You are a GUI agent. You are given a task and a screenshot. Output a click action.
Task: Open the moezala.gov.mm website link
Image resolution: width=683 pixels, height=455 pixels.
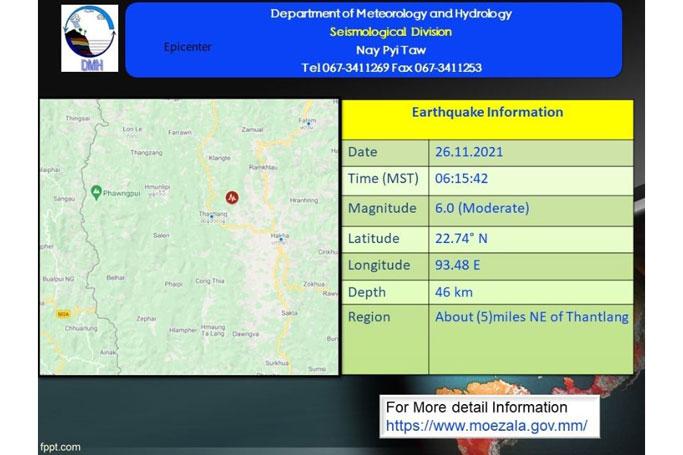[486, 425]
